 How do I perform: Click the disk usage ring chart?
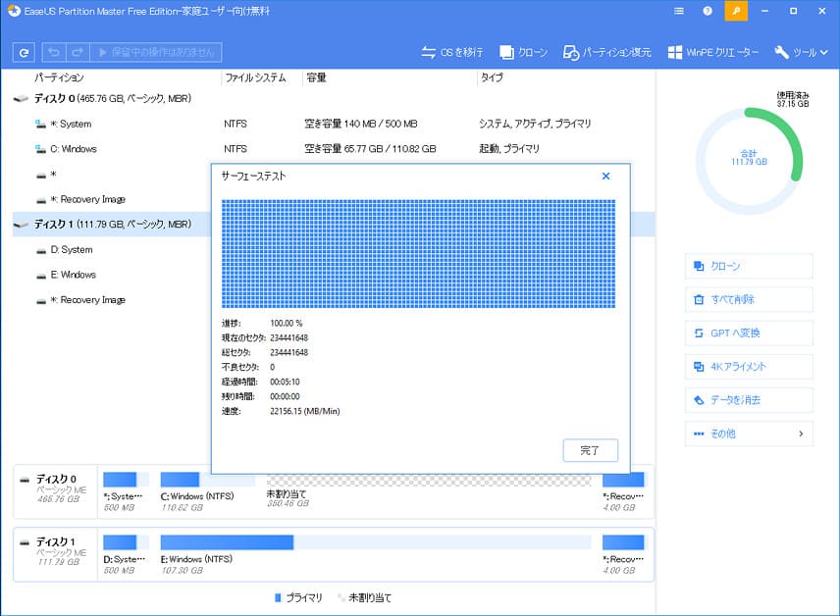[x=749, y=160]
